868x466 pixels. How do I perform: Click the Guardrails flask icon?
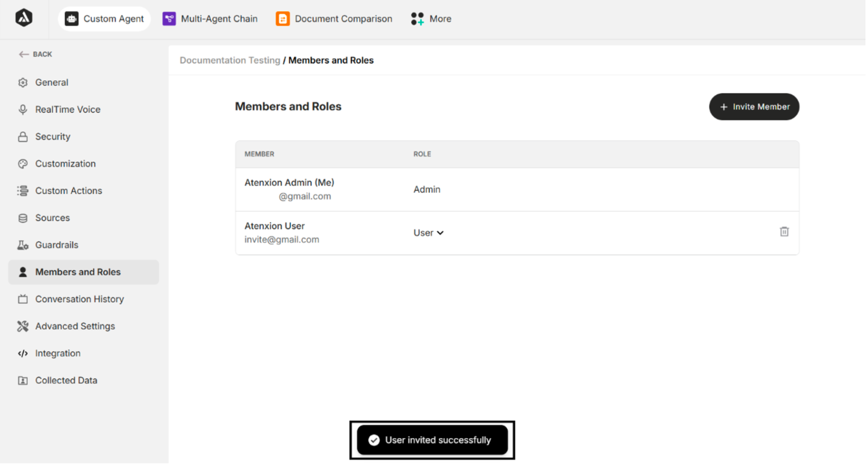[x=23, y=245]
